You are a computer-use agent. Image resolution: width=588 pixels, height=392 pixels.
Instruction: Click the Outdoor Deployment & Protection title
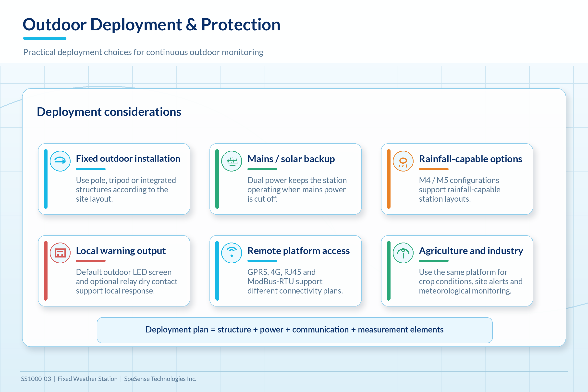[151, 24]
